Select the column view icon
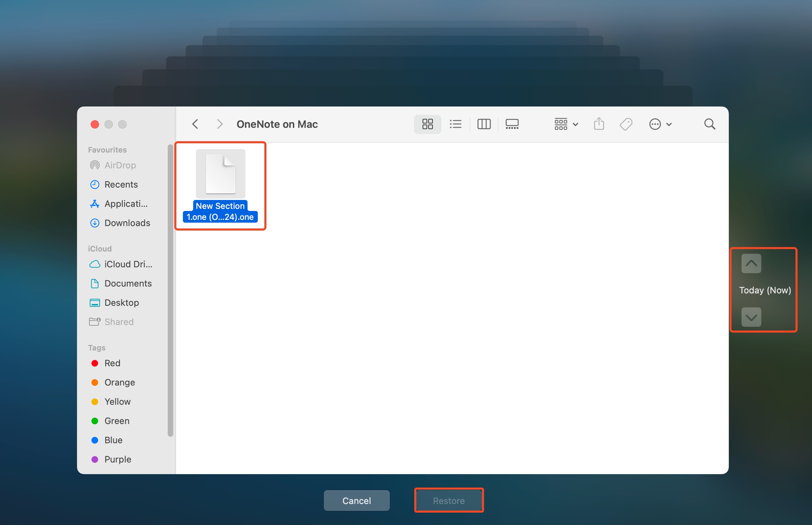The image size is (812, 525). [x=484, y=124]
